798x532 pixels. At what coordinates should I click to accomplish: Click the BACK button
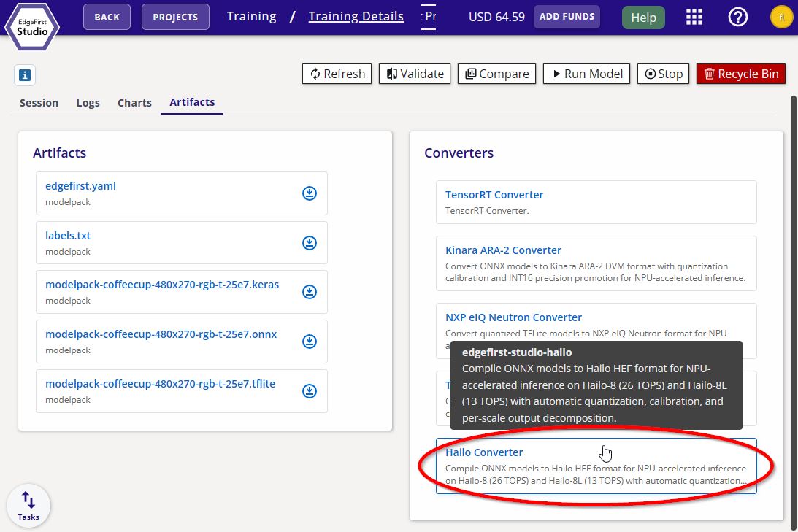(107, 17)
